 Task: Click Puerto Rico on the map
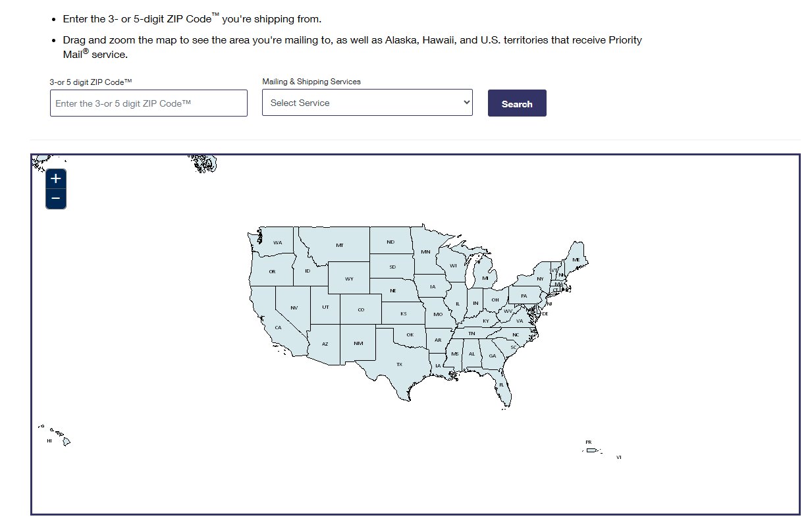[x=591, y=449]
